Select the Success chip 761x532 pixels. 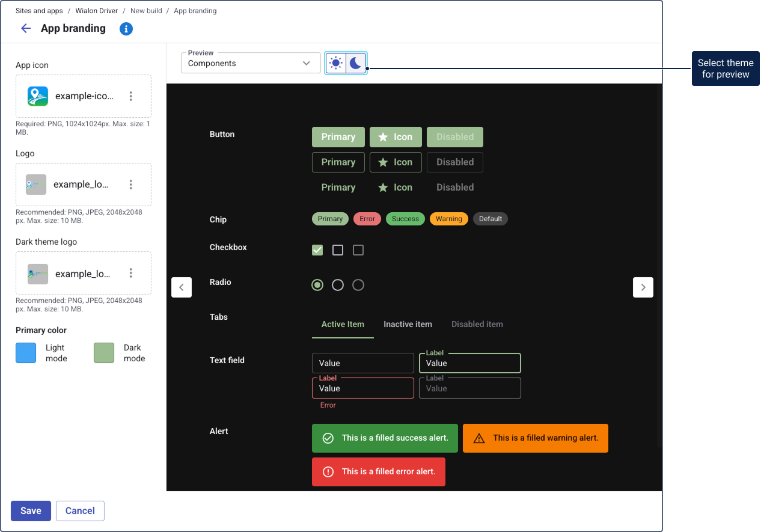tap(405, 219)
